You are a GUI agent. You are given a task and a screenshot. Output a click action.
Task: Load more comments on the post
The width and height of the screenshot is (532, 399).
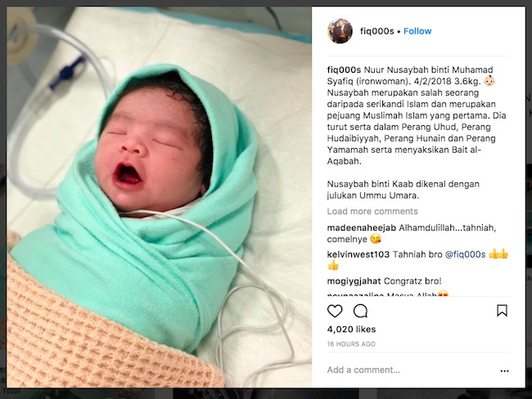tap(372, 211)
